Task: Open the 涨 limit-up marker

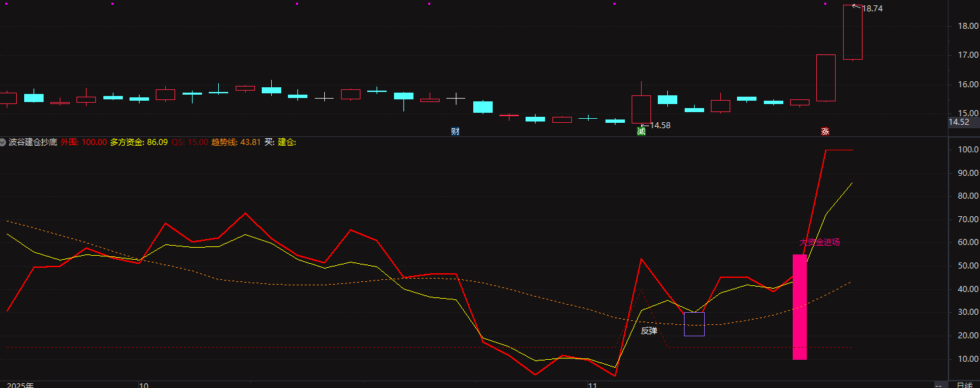Action: [x=825, y=132]
